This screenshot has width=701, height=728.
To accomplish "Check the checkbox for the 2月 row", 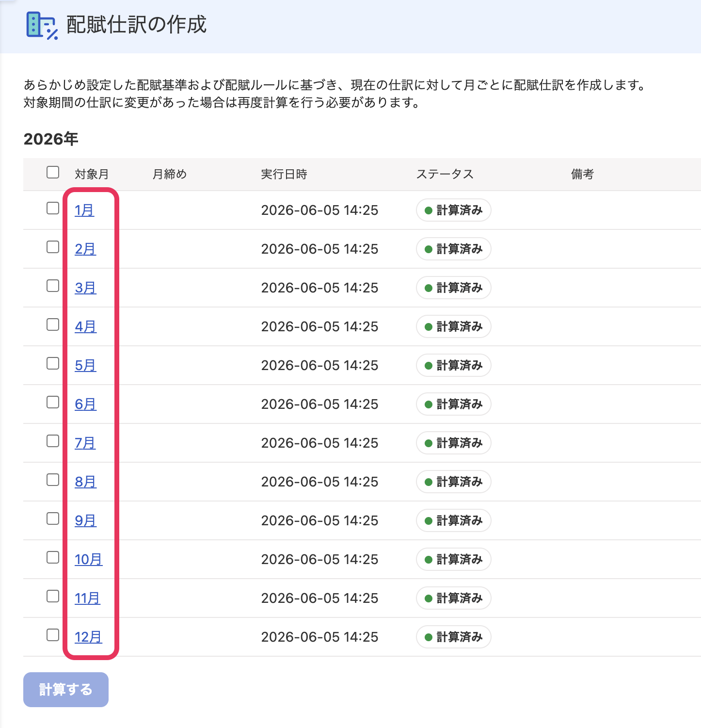I will tap(53, 247).
